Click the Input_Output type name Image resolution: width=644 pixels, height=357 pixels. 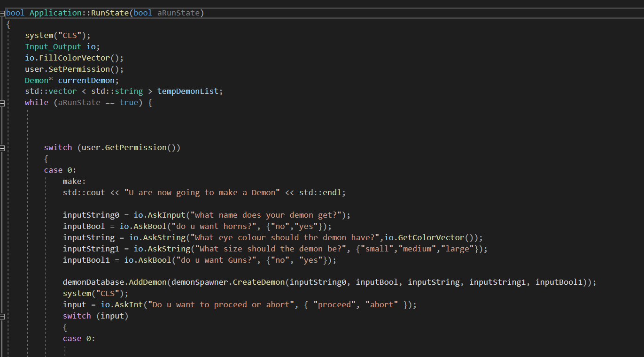click(x=53, y=46)
